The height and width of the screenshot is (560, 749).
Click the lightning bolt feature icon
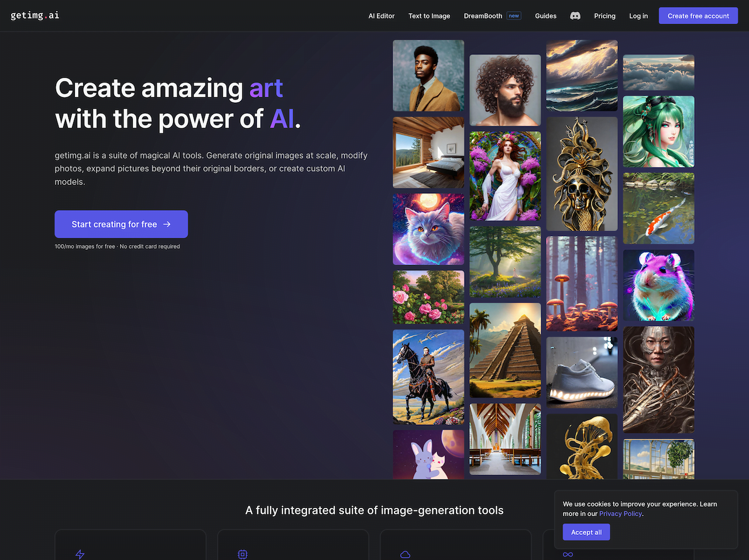click(80, 554)
